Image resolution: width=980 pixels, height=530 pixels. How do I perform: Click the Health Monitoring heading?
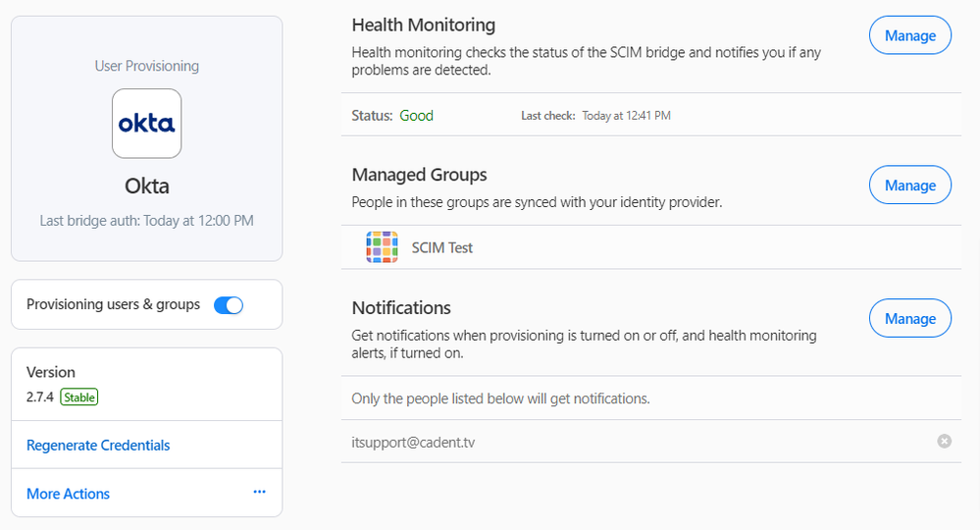tap(423, 26)
